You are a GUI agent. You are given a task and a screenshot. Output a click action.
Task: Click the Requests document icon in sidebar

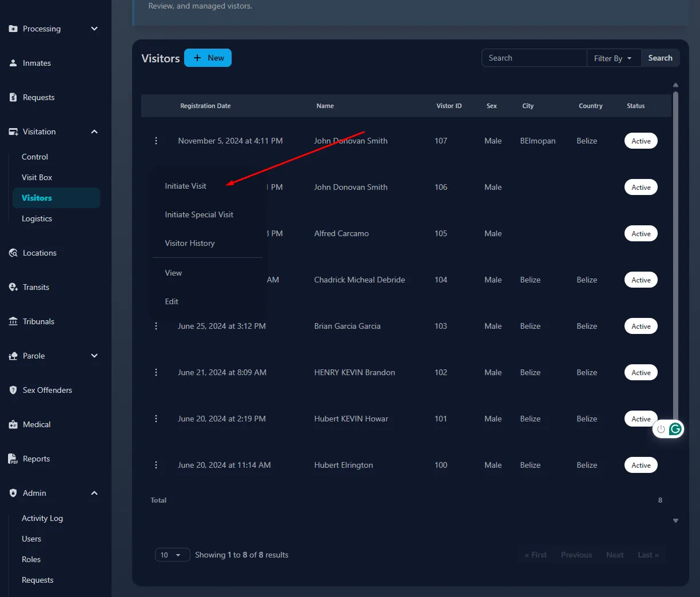(x=13, y=98)
